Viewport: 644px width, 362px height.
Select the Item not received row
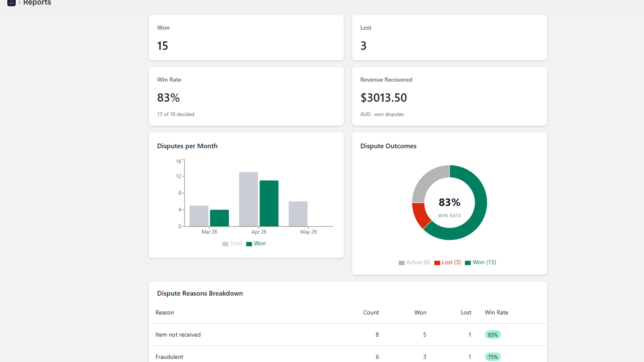point(348,335)
